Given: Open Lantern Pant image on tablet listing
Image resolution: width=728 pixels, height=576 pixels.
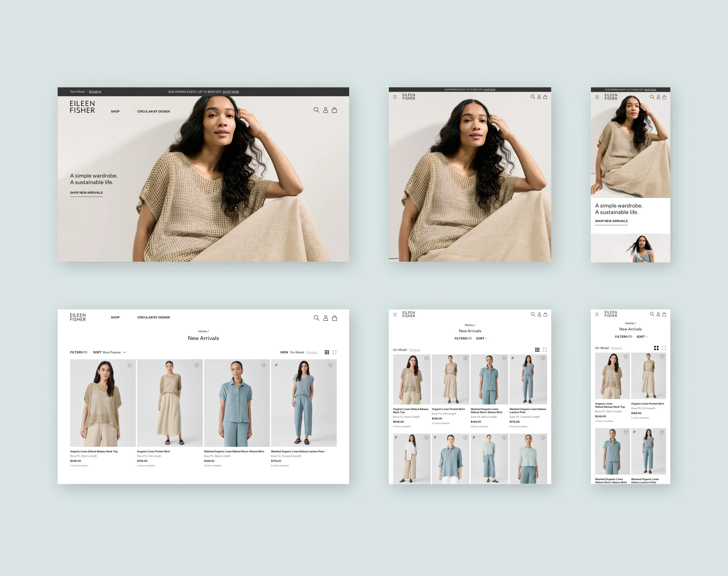Looking at the screenshot, I should 528,379.
